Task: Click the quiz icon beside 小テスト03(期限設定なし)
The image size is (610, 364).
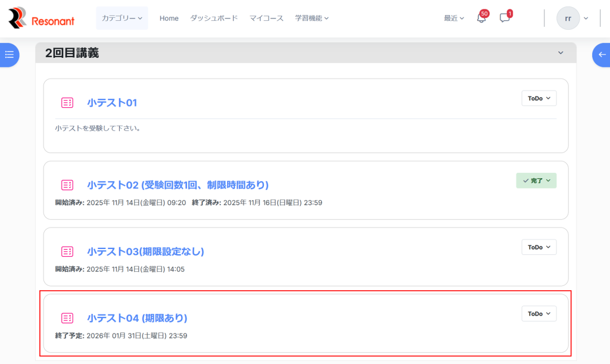Action: coord(67,252)
